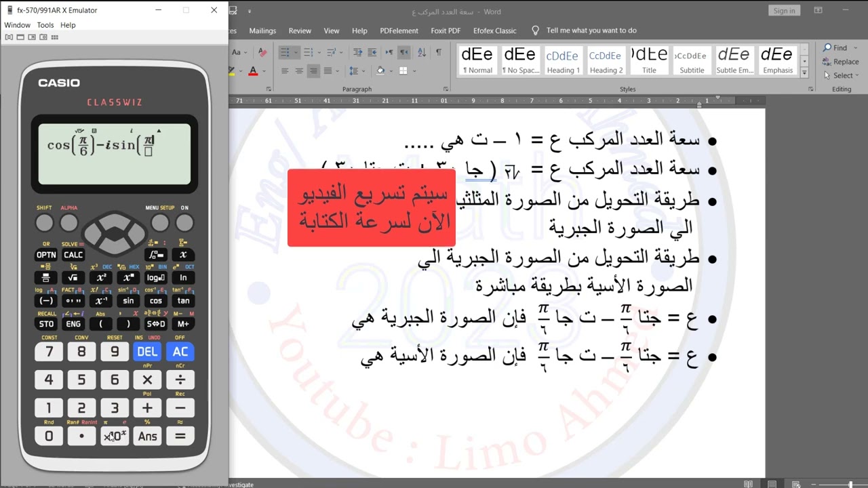The image size is (868, 488).
Task: Click the Sign in button
Action: pyautogui.click(x=784, y=10)
